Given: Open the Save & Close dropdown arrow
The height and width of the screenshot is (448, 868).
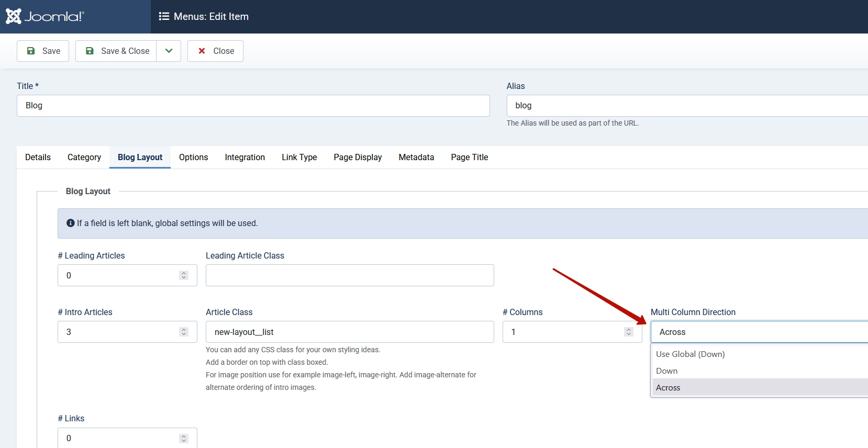Looking at the screenshot, I should tap(169, 51).
